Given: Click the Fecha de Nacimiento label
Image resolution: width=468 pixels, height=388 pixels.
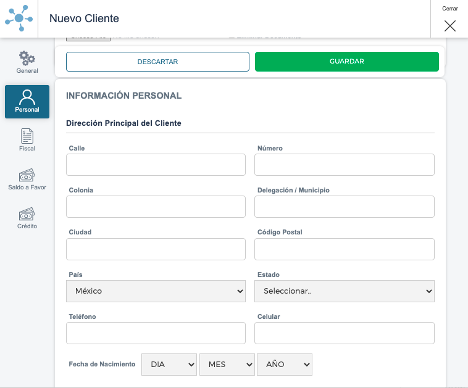Looking at the screenshot, I should (102, 364).
